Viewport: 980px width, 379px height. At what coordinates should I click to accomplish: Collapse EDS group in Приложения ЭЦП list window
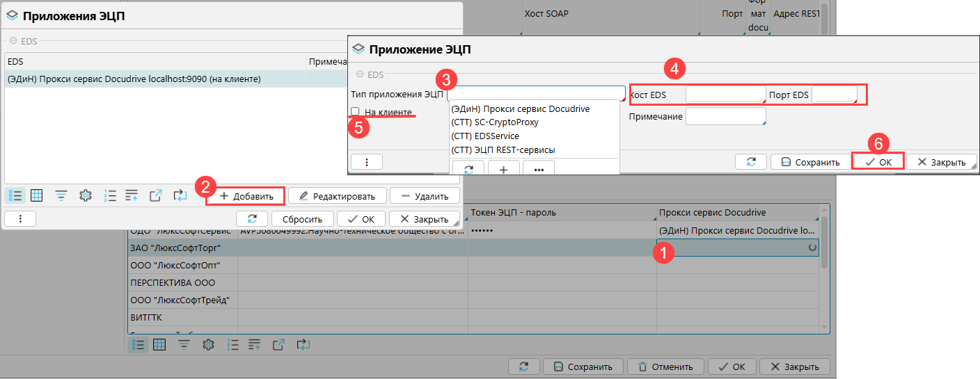coord(13,40)
